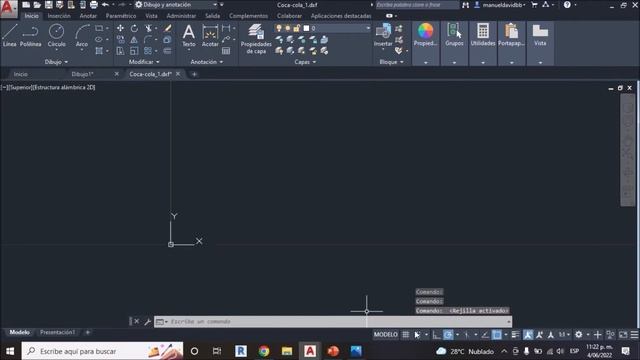Select the Rectangle tool in Dibujo panel
The image size is (640, 360).
(x=99, y=28)
